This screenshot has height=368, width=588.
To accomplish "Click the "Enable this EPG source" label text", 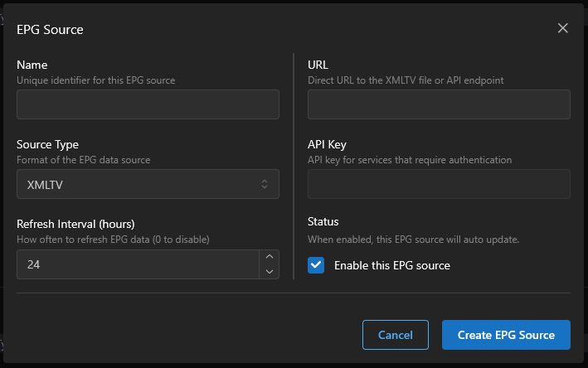I will [391, 265].
